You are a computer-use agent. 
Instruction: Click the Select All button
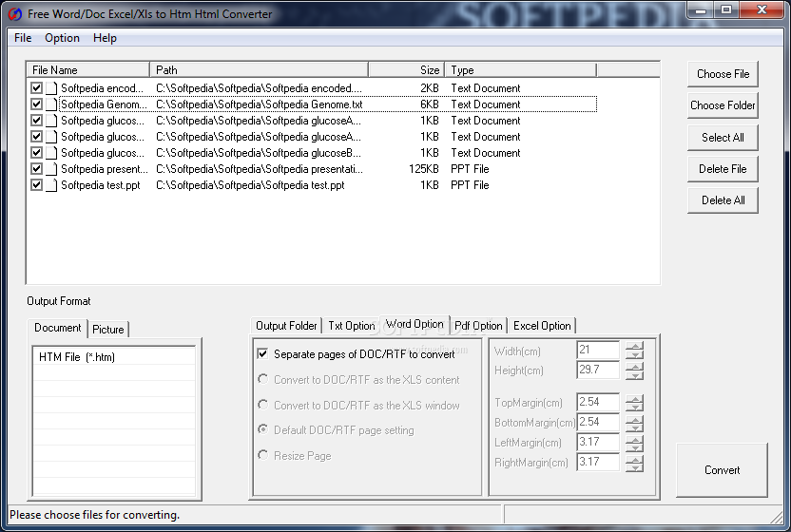click(x=723, y=138)
